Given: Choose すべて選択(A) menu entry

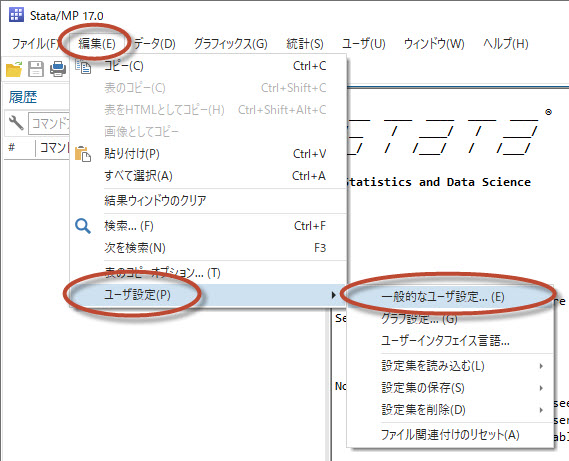Looking at the screenshot, I should pyautogui.click(x=208, y=176).
